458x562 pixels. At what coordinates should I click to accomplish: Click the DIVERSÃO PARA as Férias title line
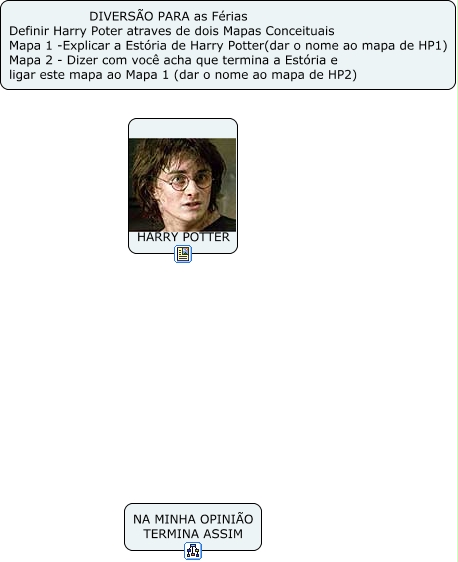tap(168, 16)
